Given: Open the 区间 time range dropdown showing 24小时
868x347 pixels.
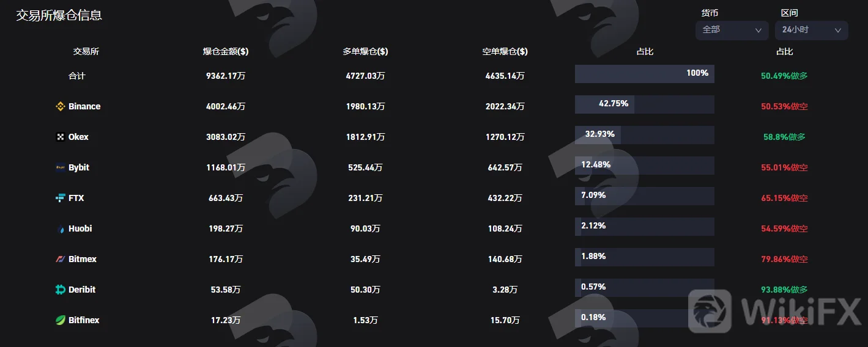Looking at the screenshot, I should click(x=811, y=30).
